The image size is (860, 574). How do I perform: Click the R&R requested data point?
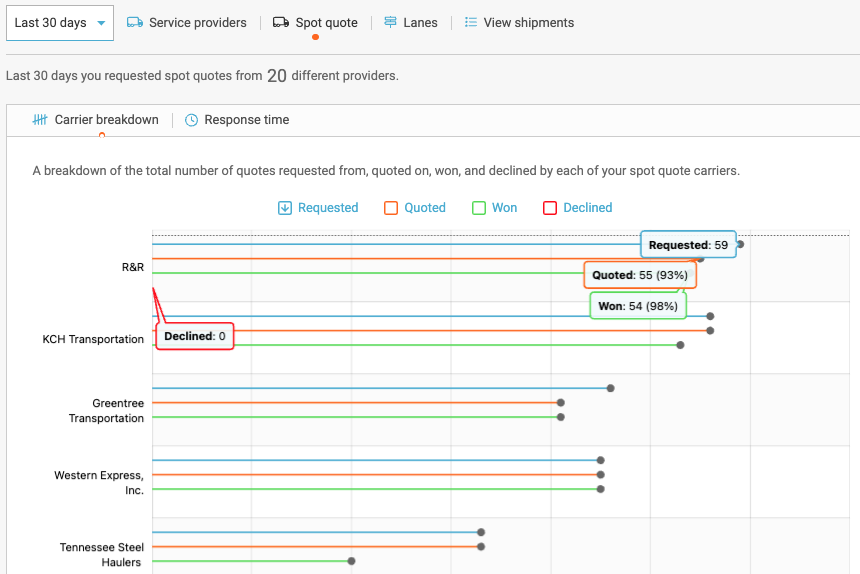740,244
